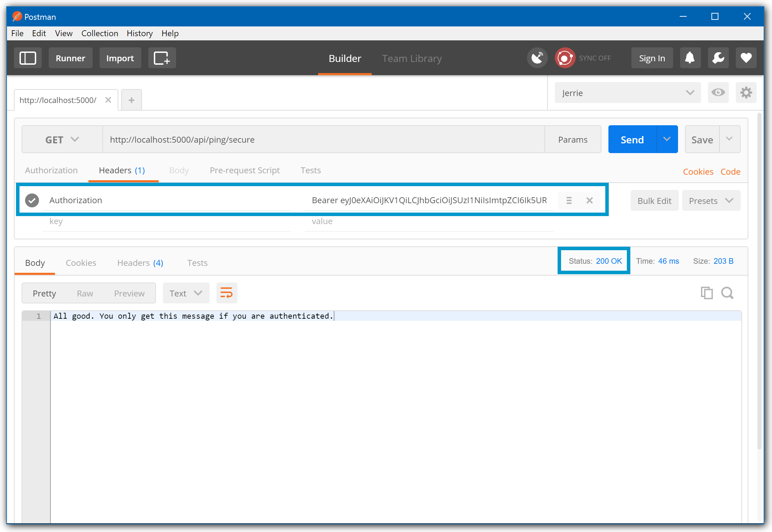The image size is (772, 532).
Task: Expand the Send button arrow options
Action: 667,140
